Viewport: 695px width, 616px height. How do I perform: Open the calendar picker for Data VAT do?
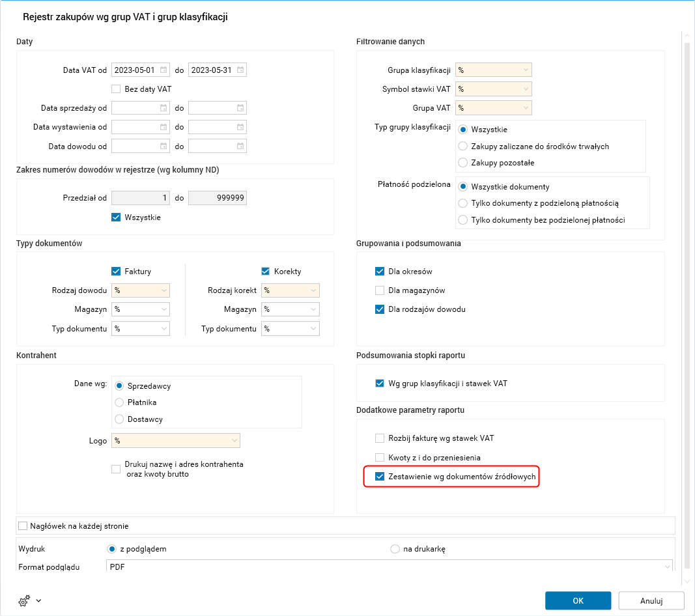(240, 70)
